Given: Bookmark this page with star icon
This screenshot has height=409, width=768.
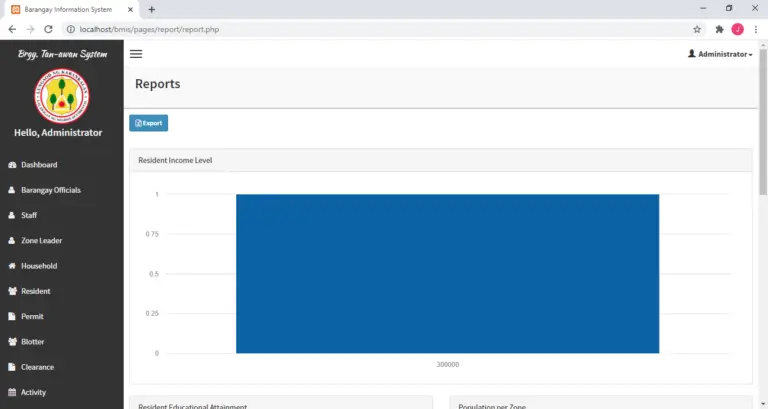Looking at the screenshot, I should (x=697, y=29).
